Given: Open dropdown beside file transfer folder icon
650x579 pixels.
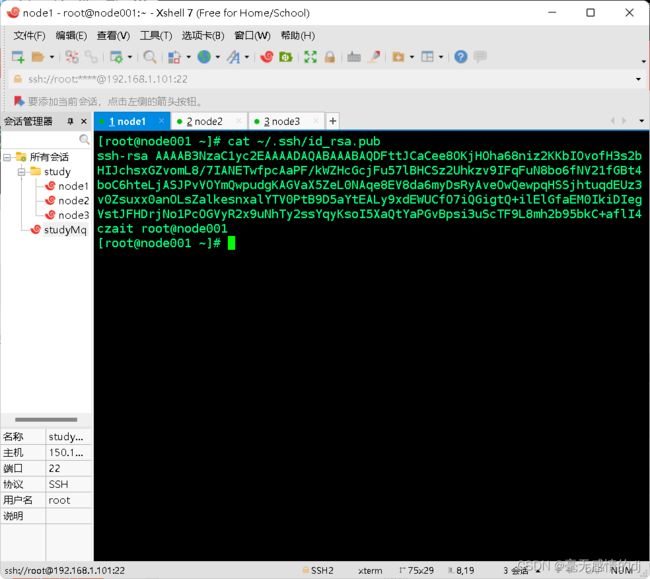Looking at the screenshot, I should [x=412, y=57].
